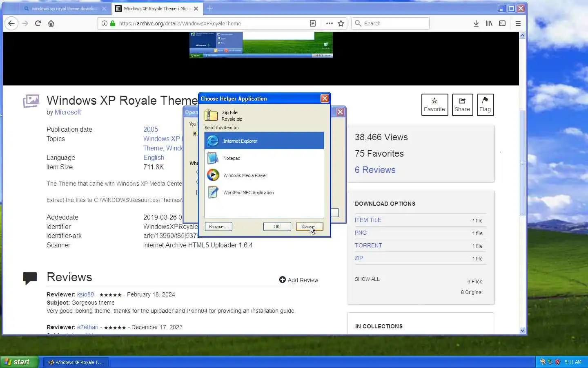The width and height of the screenshot is (588, 368).
Task: Open reviewer e7ethan profile link
Action: tap(88, 327)
